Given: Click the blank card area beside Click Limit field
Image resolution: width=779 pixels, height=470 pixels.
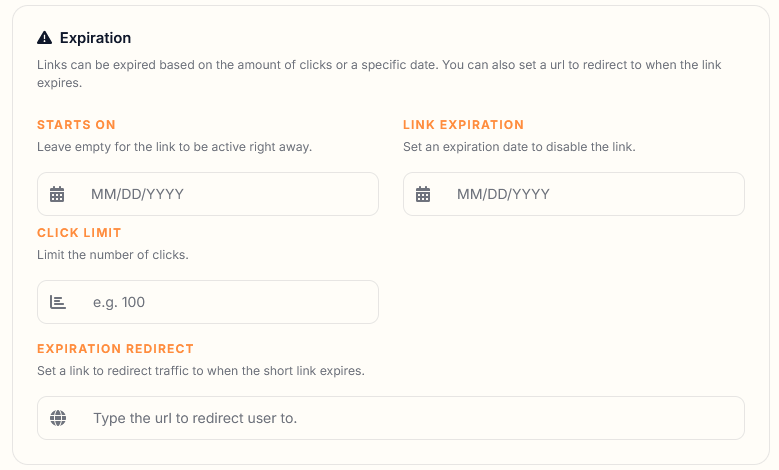Looking at the screenshot, I should tap(574, 278).
